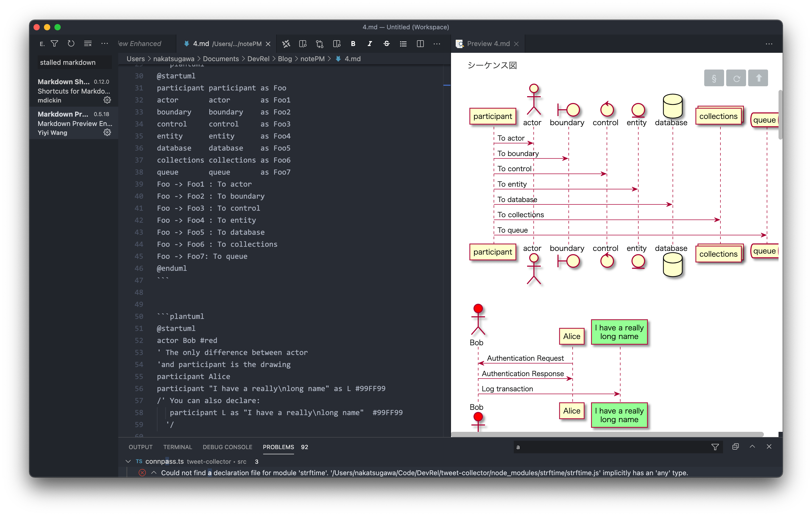The height and width of the screenshot is (516, 812).
Task: Open editor toolbar more actions ellipsis
Action: tap(437, 44)
